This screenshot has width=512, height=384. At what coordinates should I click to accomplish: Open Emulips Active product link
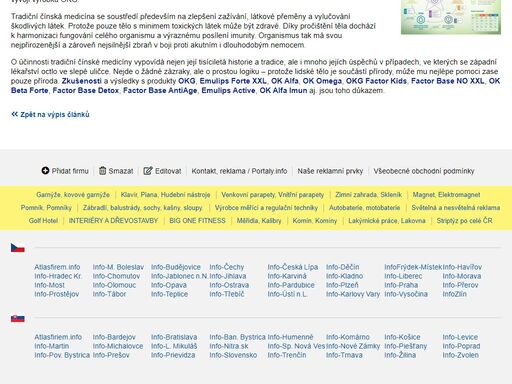pos(228,90)
